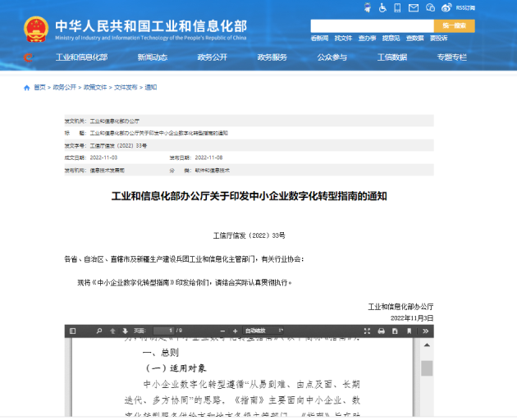
Task: Go to 文件发布 in breadcrumb
Action: pos(126,87)
